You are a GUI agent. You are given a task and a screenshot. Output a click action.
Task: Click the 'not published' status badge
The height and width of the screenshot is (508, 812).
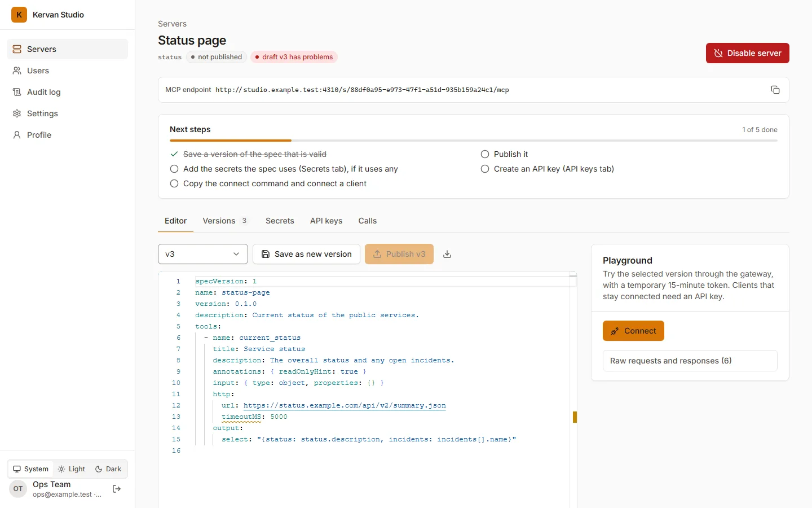217,57
